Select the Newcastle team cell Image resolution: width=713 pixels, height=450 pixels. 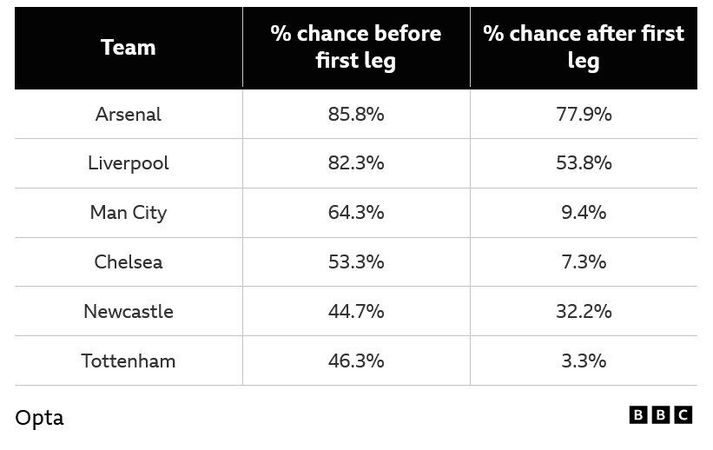click(x=128, y=311)
